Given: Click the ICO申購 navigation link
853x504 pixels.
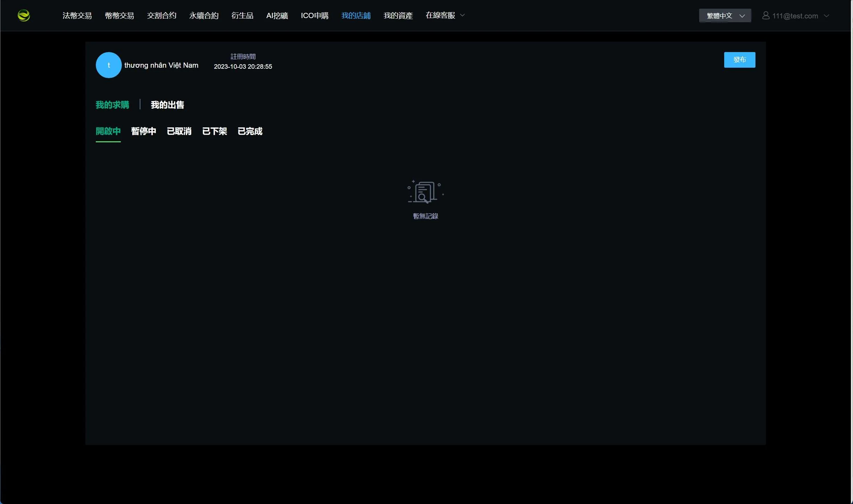Looking at the screenshot, I should point(315,16).
